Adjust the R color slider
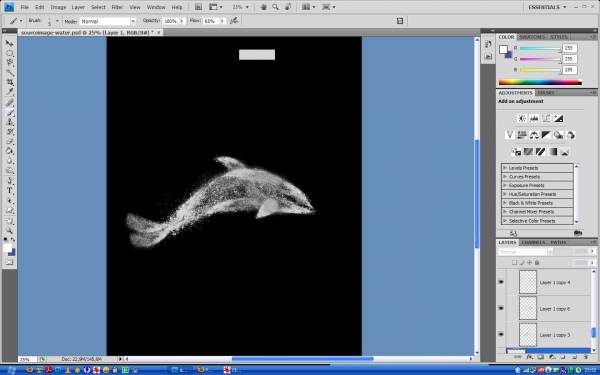Image resolution: width=600 pixels, height=375 pixels. tap(540, 49)
